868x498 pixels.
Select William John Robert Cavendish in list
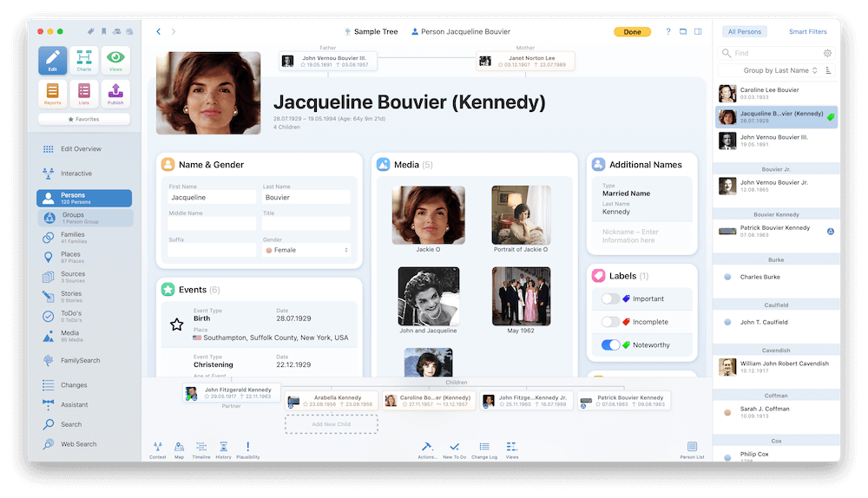click(x=775, y=367)
